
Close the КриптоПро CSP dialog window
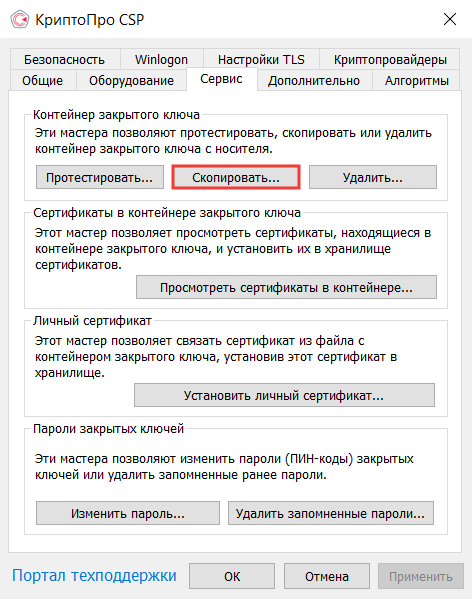[x=450, y=19]
